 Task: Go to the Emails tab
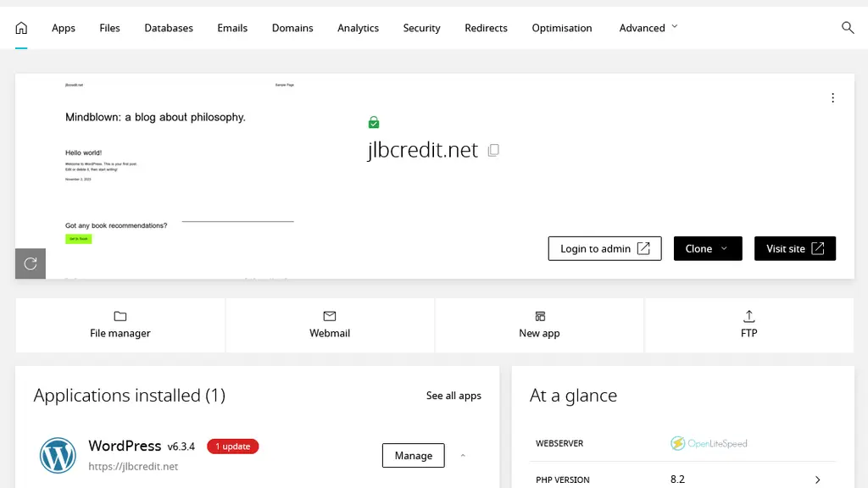pos(232,28)
